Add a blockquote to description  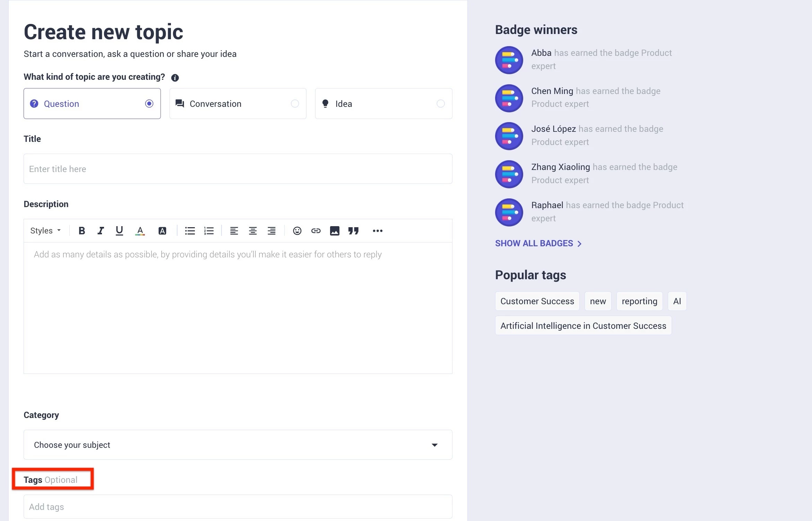[x=353, y=231]
